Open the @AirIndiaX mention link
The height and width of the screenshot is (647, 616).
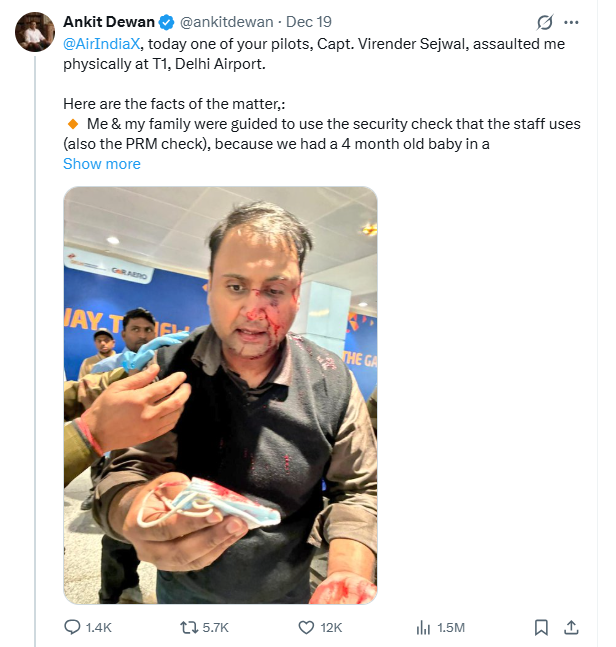pos(103,45)
